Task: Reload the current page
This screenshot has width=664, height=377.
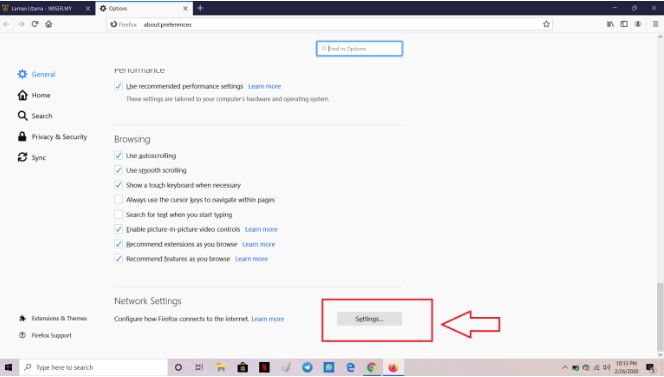Action: click(x=35, y=24)
